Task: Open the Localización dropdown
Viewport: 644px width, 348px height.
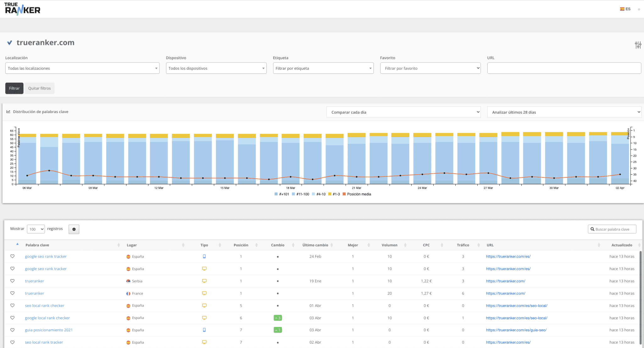Action: point(82,68)
